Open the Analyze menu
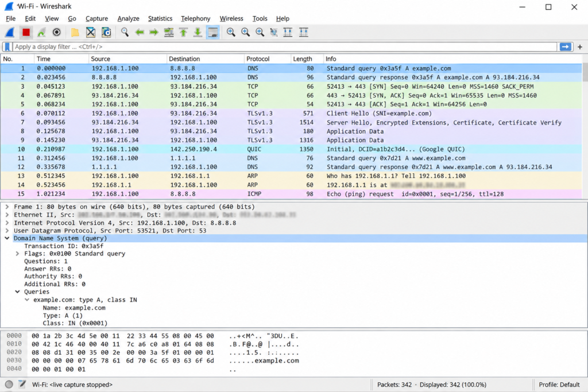The width and height of the screenshot is (588, 392). (128, 18)
